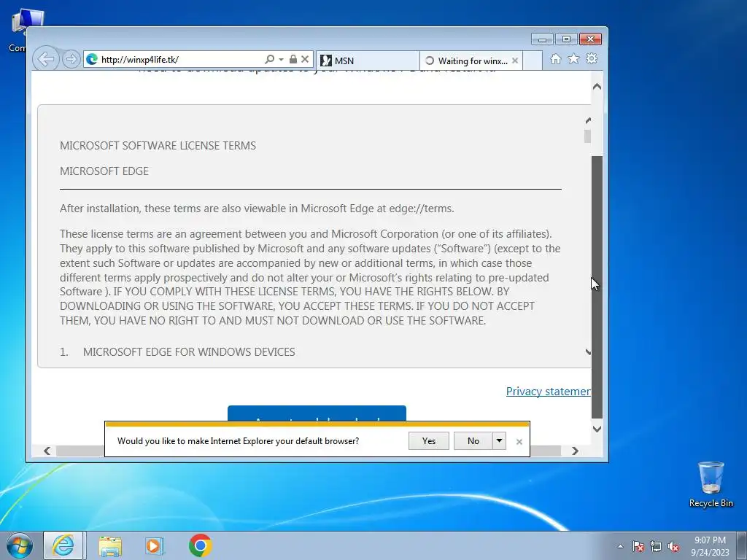This screenshot has width=747, height=560.
Task: Go back with the IE back arrow
Action: tap(46, 60)
